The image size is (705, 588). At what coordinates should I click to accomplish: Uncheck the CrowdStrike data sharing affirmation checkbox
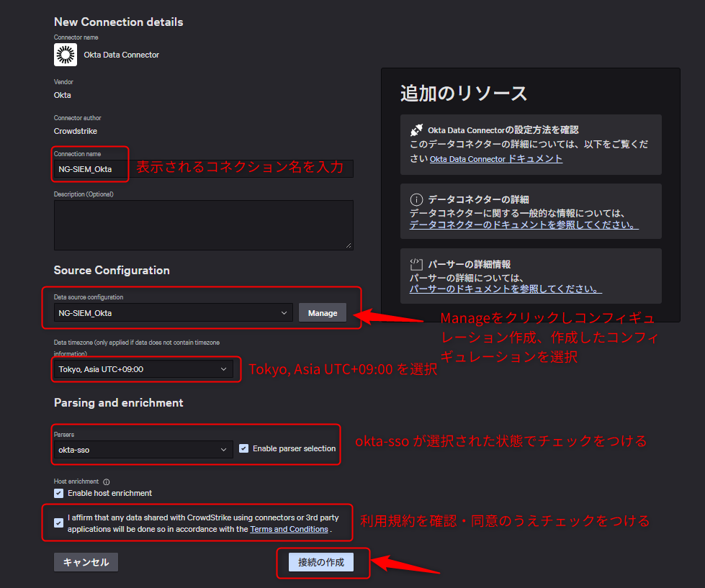click(x=58, y=523)
